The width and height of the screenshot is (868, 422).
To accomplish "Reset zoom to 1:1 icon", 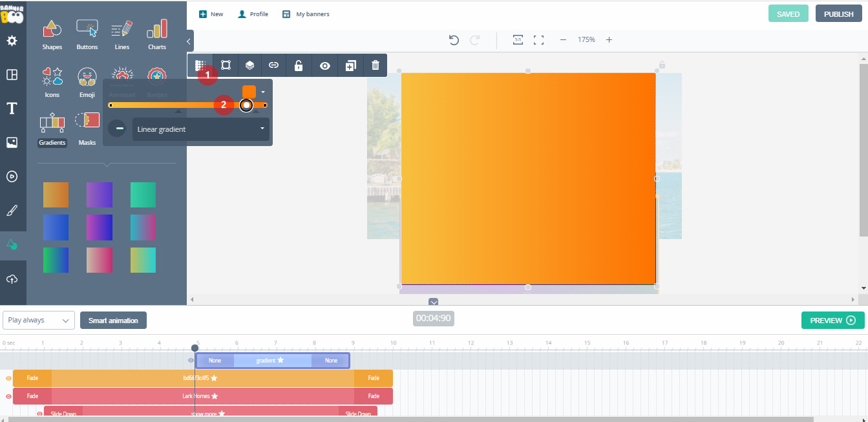I will click(x=518, y=40).
